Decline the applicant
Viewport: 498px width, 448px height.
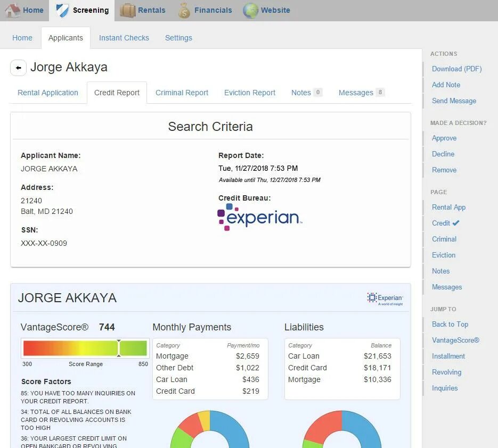click(x=443, y=154)
